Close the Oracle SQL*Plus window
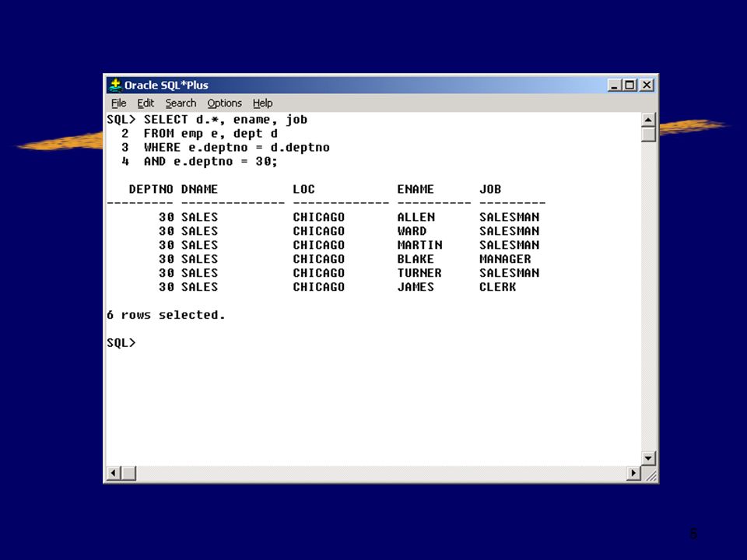Screen dimensions: 747x560 point(647,86)
